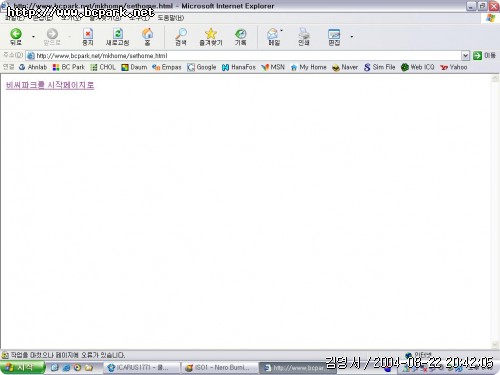Screen dimensions: 500x375
Task: Open the CHOL links bar shortcut
Action: coord(103,67)
